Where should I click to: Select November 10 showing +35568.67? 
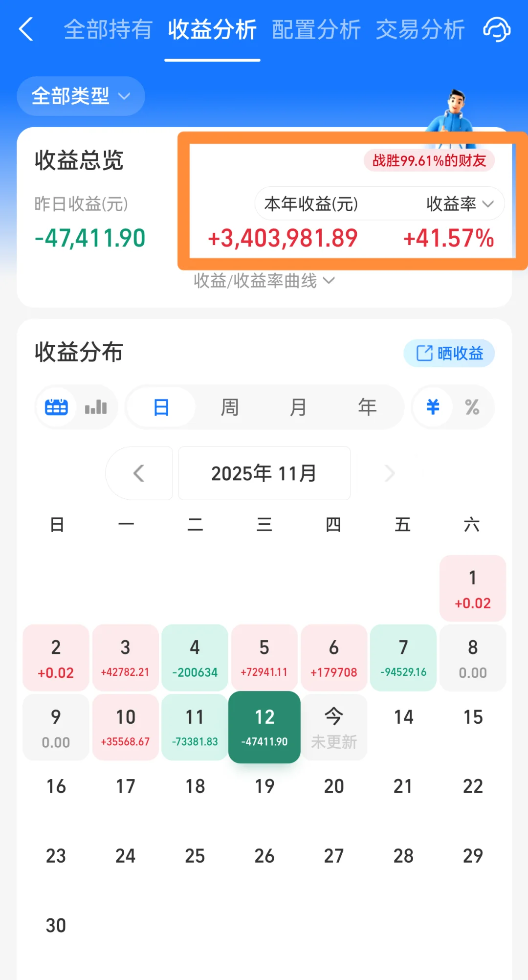click(x=125, y=727)
